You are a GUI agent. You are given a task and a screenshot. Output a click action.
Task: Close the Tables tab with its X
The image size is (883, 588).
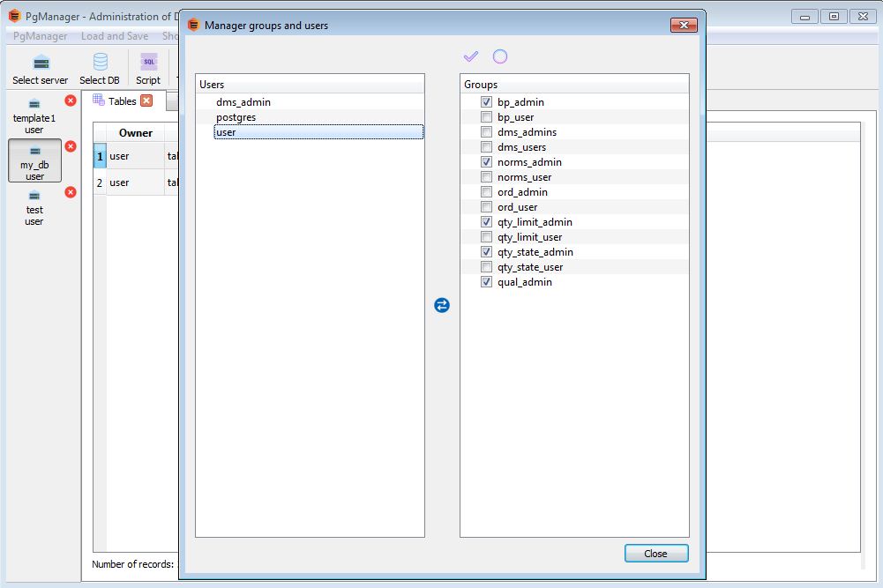click(146, 100)
